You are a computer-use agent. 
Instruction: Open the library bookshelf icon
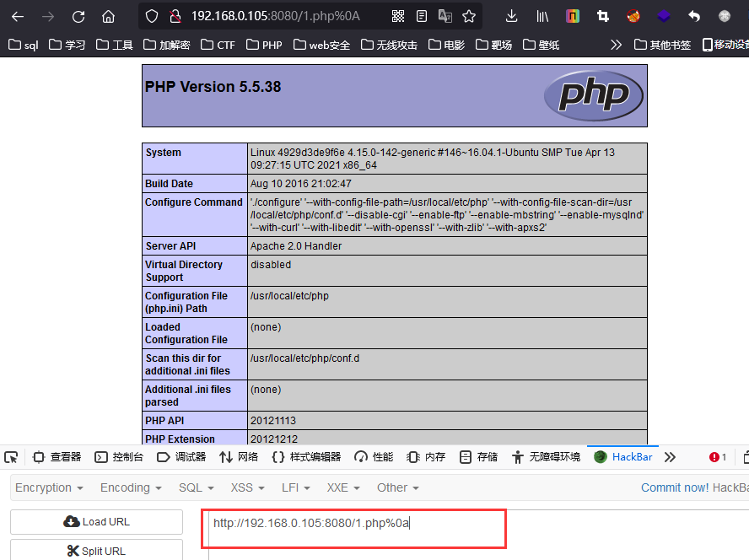pyautogui.click(x=542, y=16)
